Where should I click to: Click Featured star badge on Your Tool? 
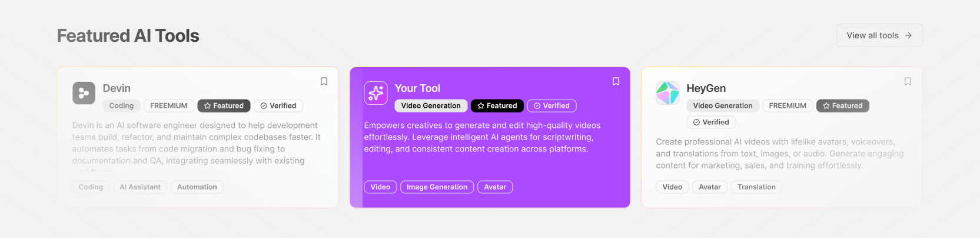497,106
